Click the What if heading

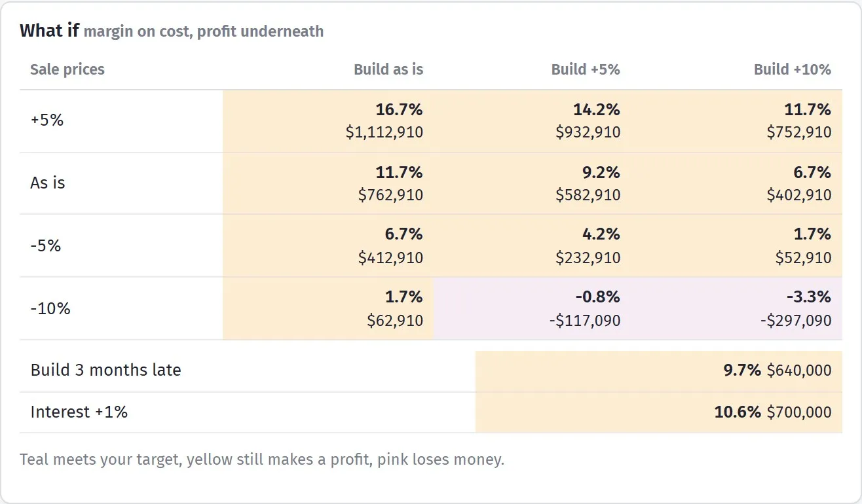tap(50, 30)
